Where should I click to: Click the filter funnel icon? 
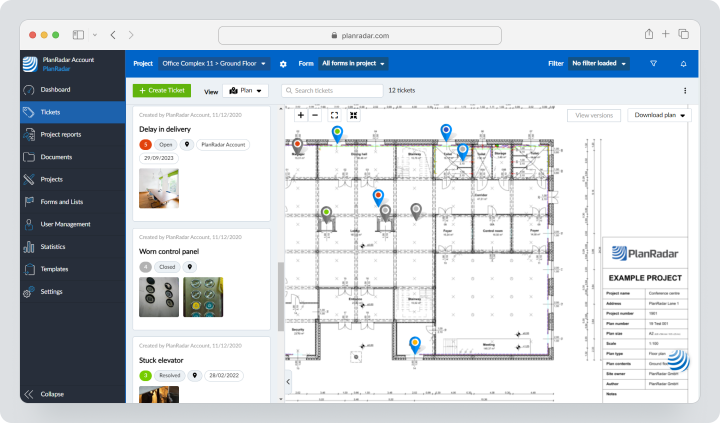tap(653, 63)
